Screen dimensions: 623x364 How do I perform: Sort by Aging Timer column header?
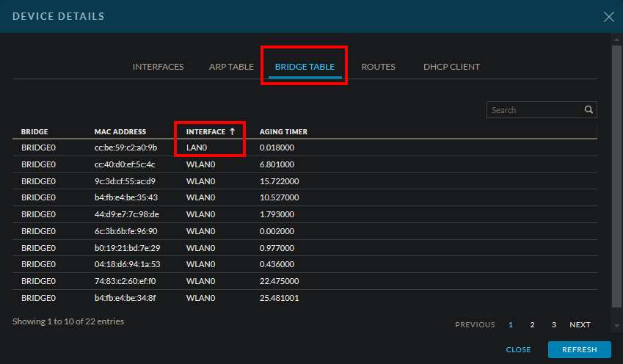(283, 132)
